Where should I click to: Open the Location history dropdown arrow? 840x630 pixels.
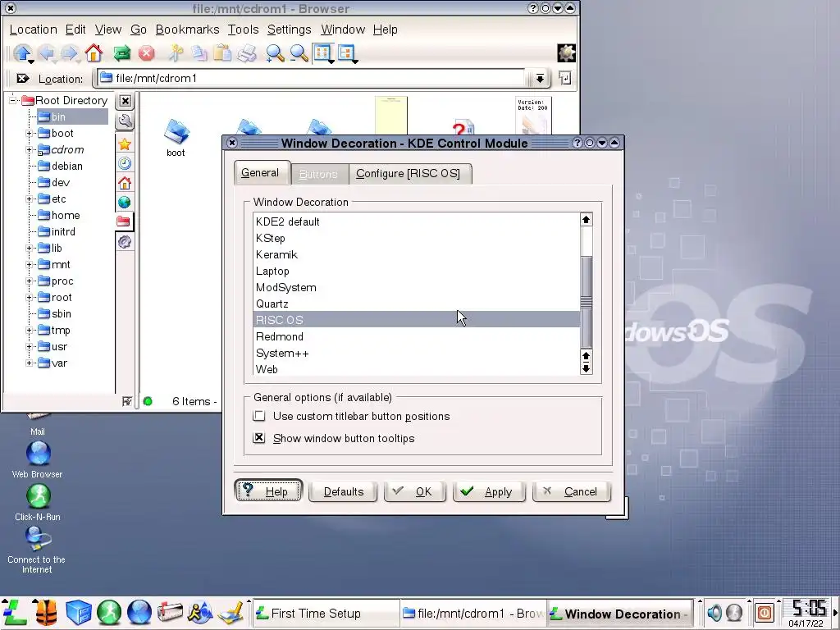(x=540, y=79)
